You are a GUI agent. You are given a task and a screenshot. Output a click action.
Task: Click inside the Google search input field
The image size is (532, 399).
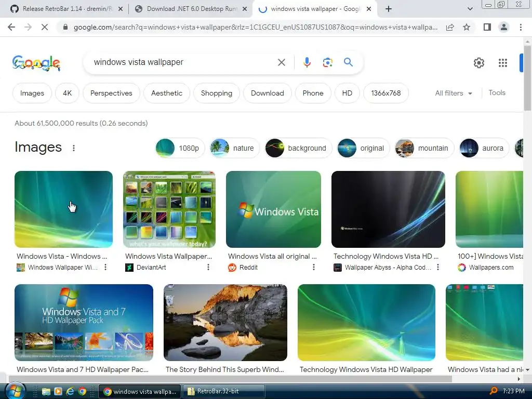click(x=183, y=62)
